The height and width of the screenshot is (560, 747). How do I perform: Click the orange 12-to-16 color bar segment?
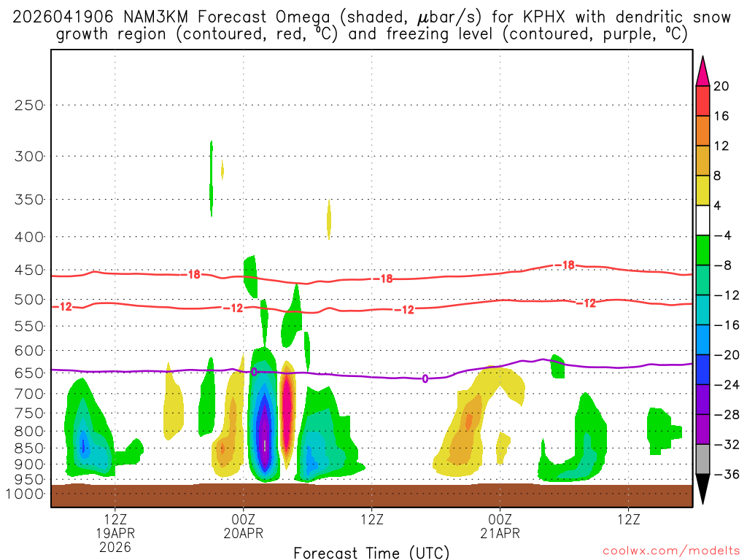pos(703,131)
